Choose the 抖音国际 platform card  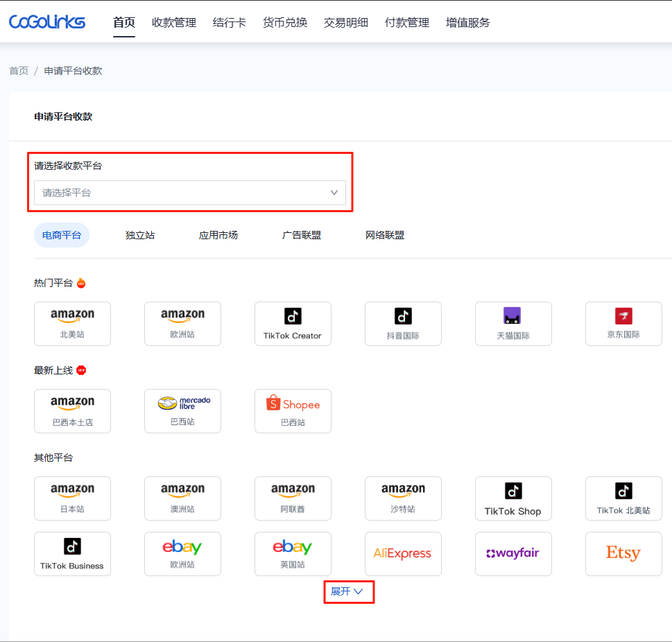point(404,324)
